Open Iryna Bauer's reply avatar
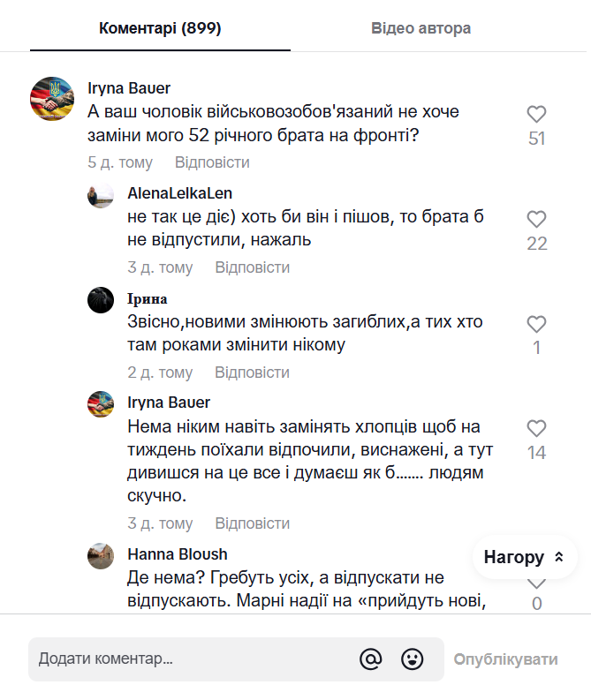The height and width of the screenshot is (700, 591). (x=101, y=404)
